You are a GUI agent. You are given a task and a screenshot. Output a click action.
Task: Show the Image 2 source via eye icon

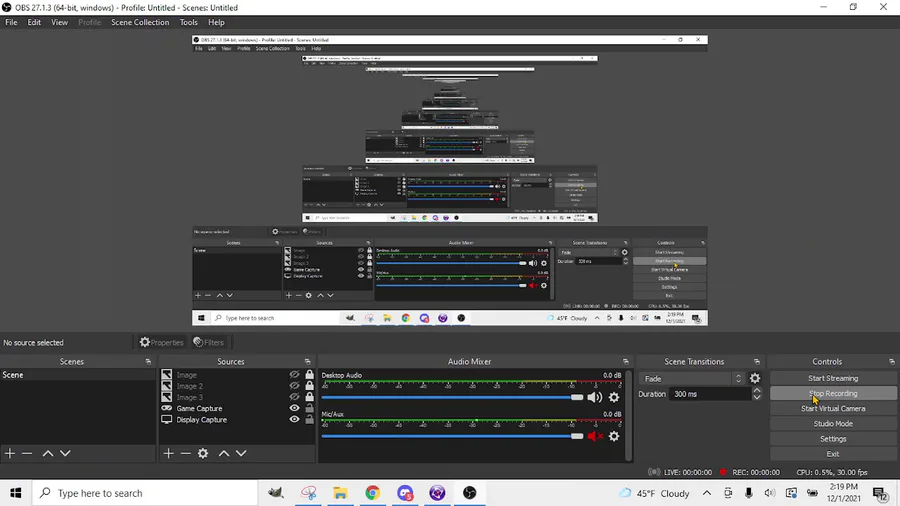point(294,386)
